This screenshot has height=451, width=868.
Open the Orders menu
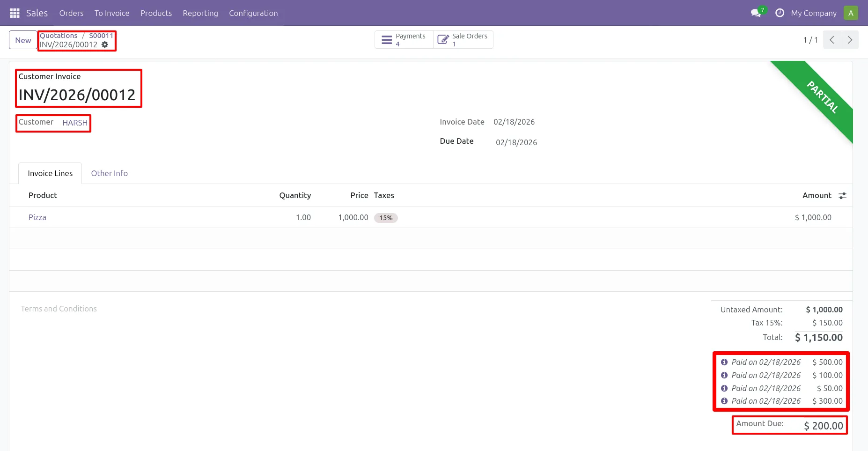pyautogui.click(x=71, y=13)
